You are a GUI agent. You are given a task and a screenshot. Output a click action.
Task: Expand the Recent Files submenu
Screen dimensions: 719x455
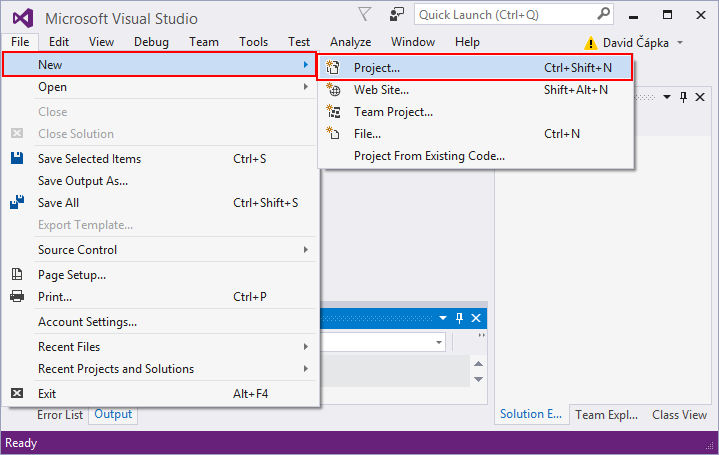click(306, 347)
